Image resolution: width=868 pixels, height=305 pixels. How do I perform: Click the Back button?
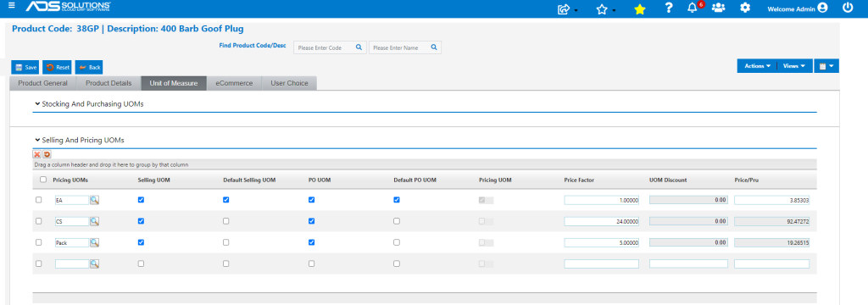[89, 67]
